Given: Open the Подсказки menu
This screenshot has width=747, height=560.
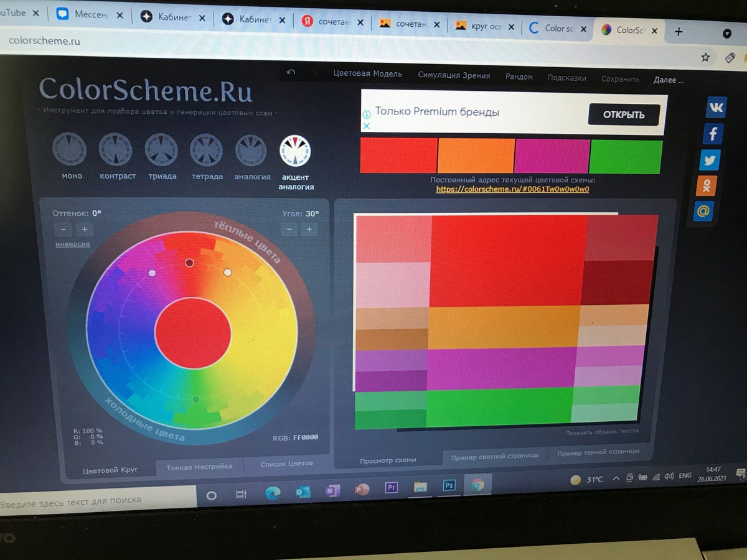Looking at the screenshot, I should pos(567,78).
